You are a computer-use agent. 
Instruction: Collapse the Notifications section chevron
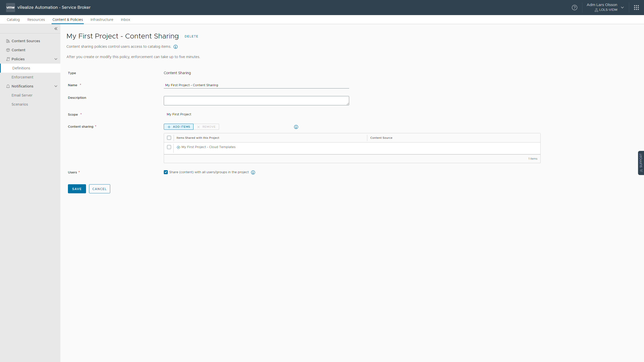point(56,86)
